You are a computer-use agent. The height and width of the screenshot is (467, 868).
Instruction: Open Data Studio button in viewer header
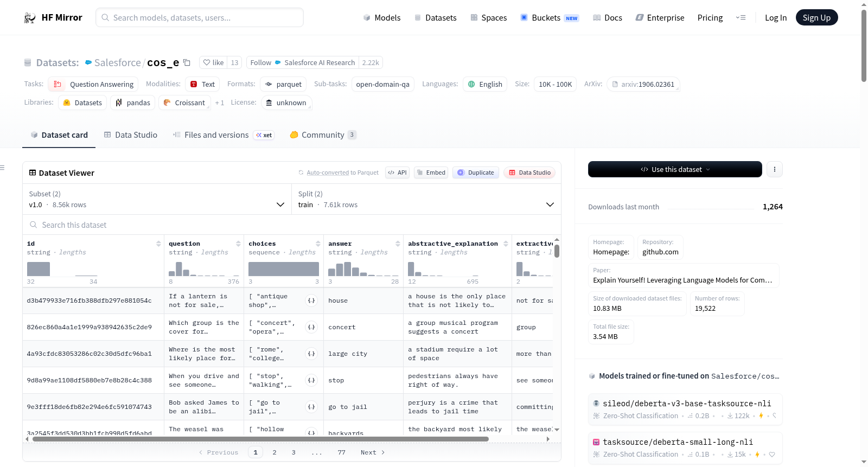pos(529,172)
